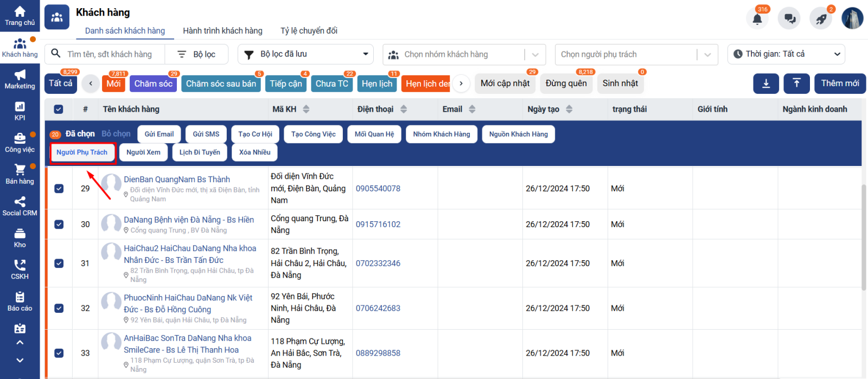Click the 'Thêm mới' button
This screenshot has width=868, height=379.
(839, 83)
